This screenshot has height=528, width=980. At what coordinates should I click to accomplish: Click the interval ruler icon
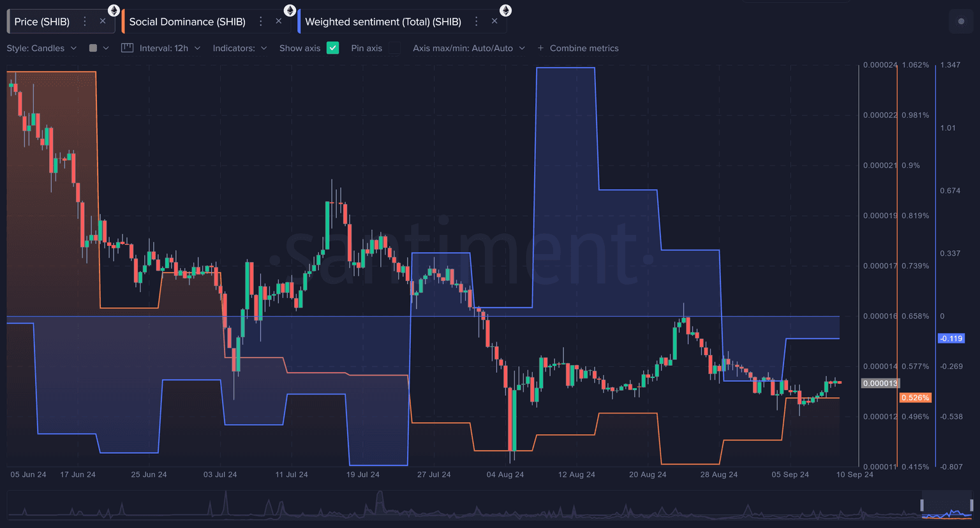(127, 48)
